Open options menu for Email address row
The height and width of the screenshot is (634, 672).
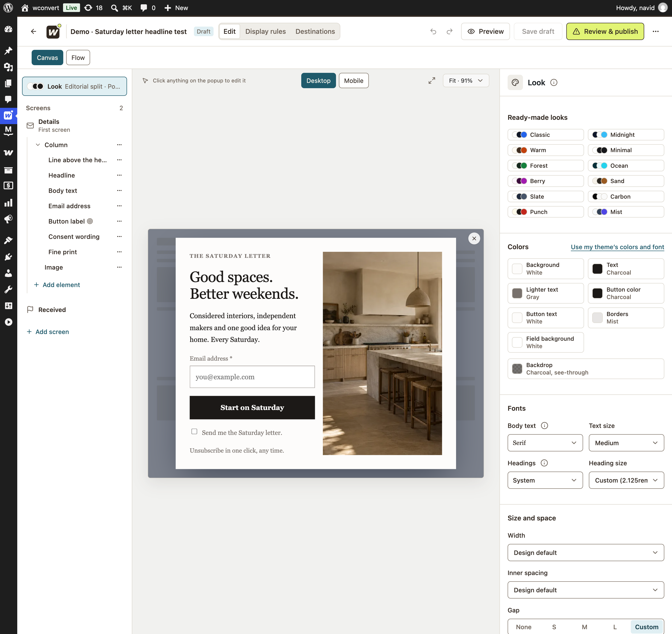click(119, 206)
